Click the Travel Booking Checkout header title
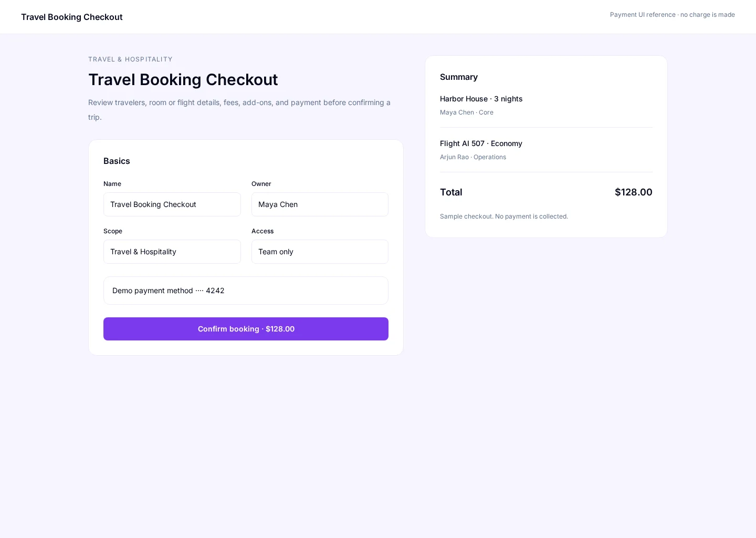756x538 pixels. [72, 17]
